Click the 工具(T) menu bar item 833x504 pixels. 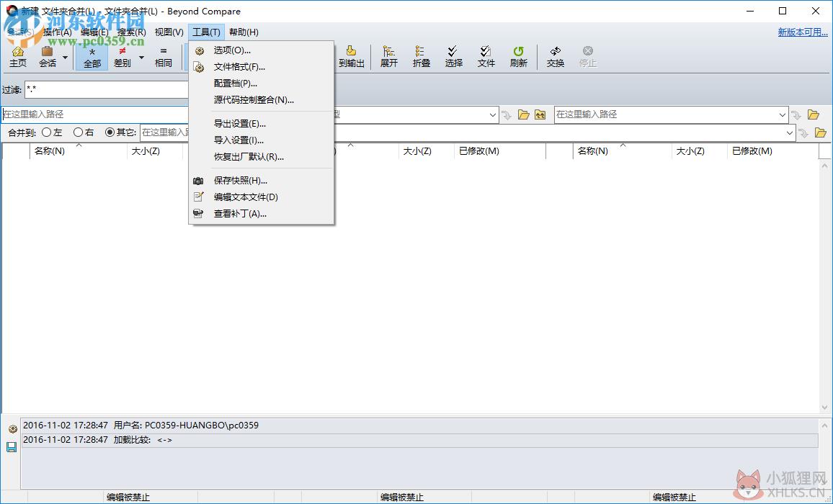pyautogui.click(x=206, y=32)
